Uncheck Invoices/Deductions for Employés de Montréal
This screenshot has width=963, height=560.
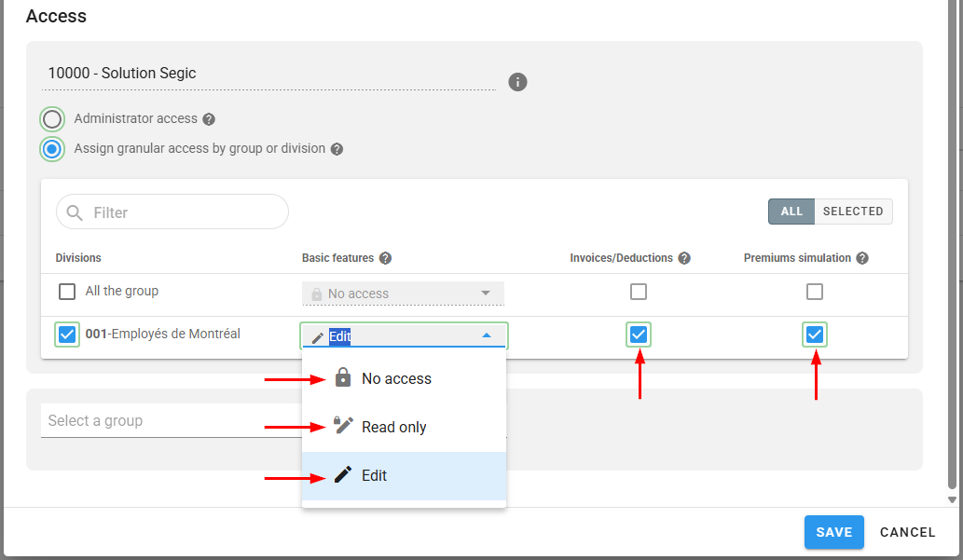639,335
